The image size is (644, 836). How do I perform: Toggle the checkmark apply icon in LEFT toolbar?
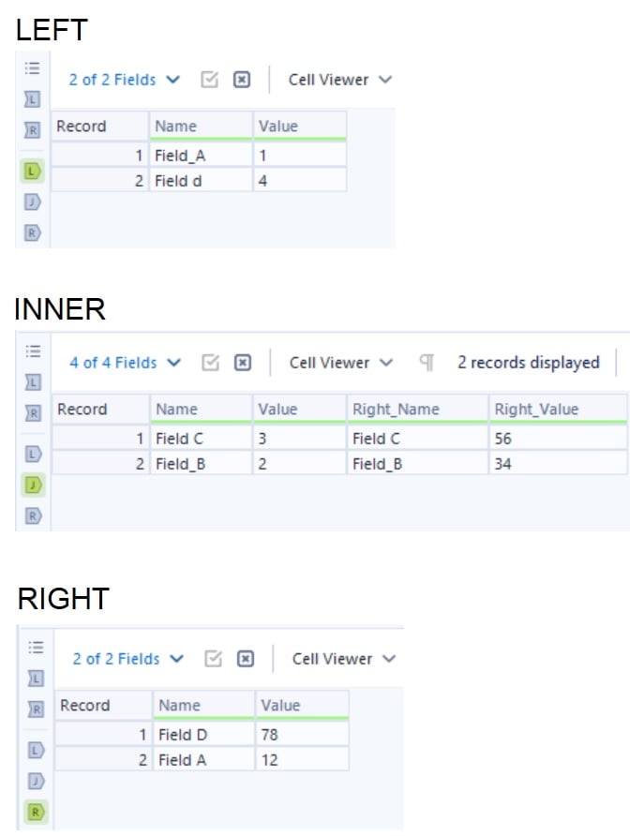tap(210, 80)
